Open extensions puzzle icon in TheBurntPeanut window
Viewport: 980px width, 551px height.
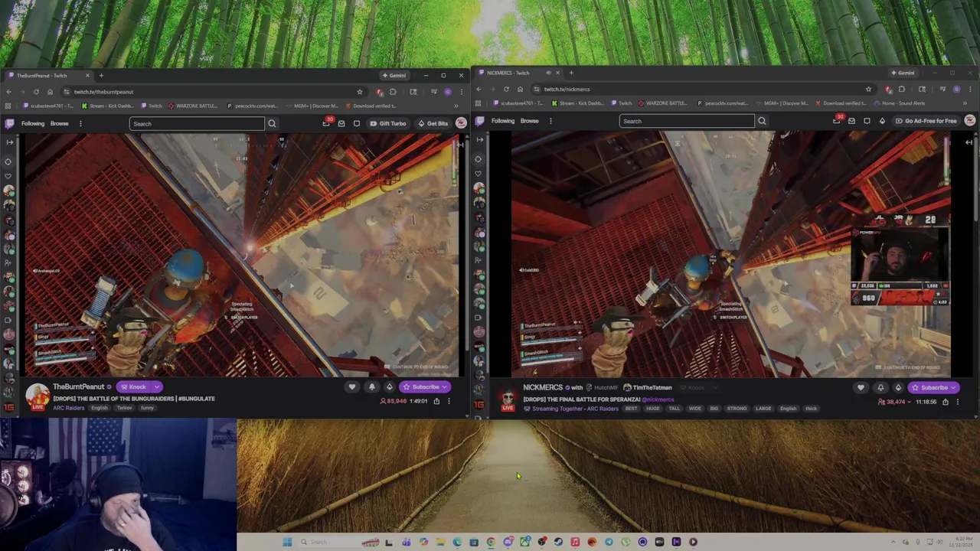point(393,92)
